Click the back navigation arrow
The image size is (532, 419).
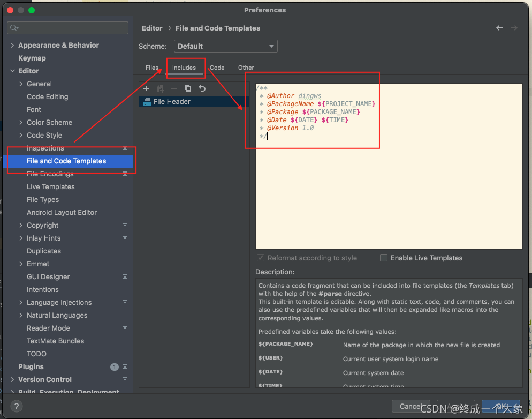point(499,28)
